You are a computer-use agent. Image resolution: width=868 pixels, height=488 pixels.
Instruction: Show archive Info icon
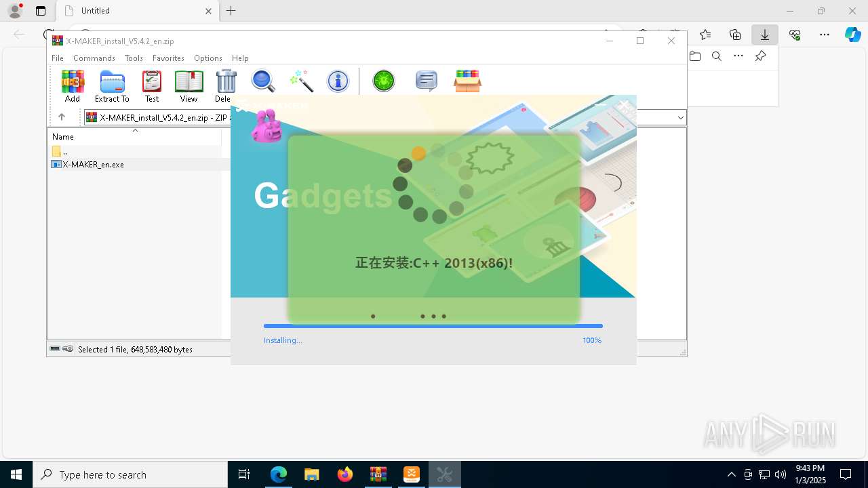(x=338, y=81)
